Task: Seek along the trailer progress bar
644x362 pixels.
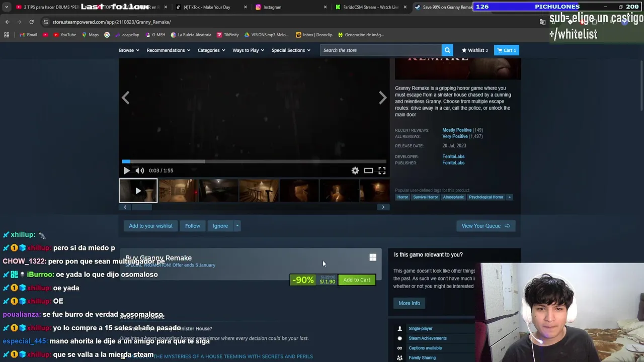Action: 254,161
